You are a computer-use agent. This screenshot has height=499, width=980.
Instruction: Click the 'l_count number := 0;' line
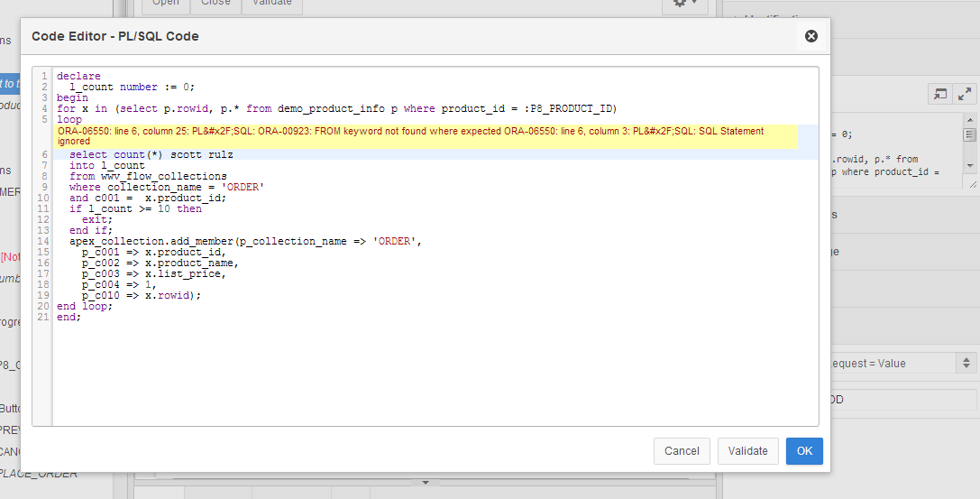pos(132,87)
